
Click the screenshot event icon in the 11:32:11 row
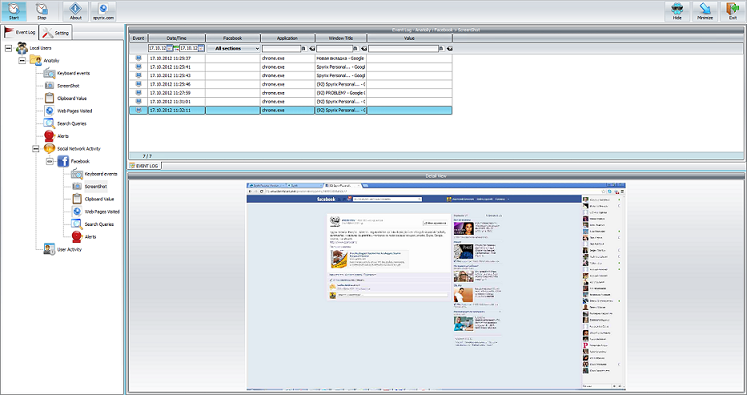click(139, 110)
